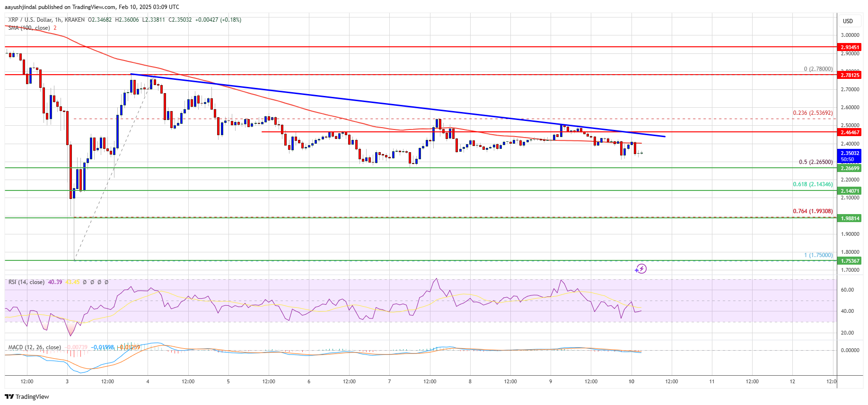The height and width of the screenshot is (405, 868).
Task: Click the TradingView logo icon
Action: click(x=9, y=396)
